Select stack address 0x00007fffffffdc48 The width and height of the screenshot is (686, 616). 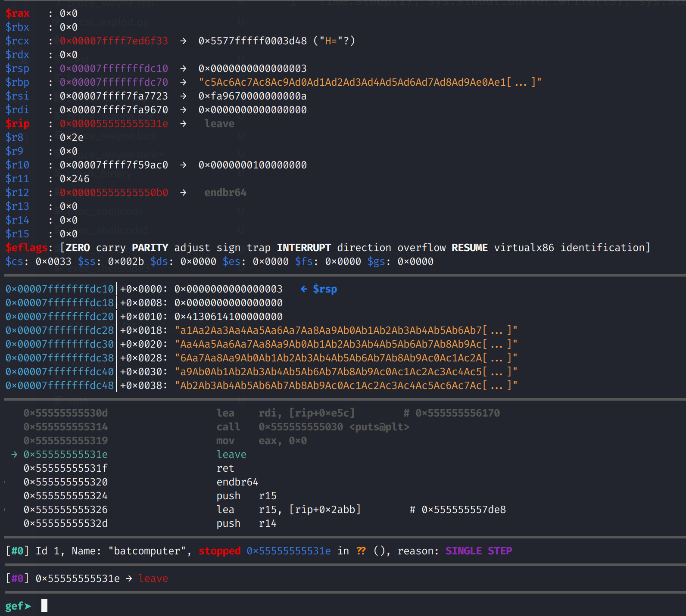(59, 386)
